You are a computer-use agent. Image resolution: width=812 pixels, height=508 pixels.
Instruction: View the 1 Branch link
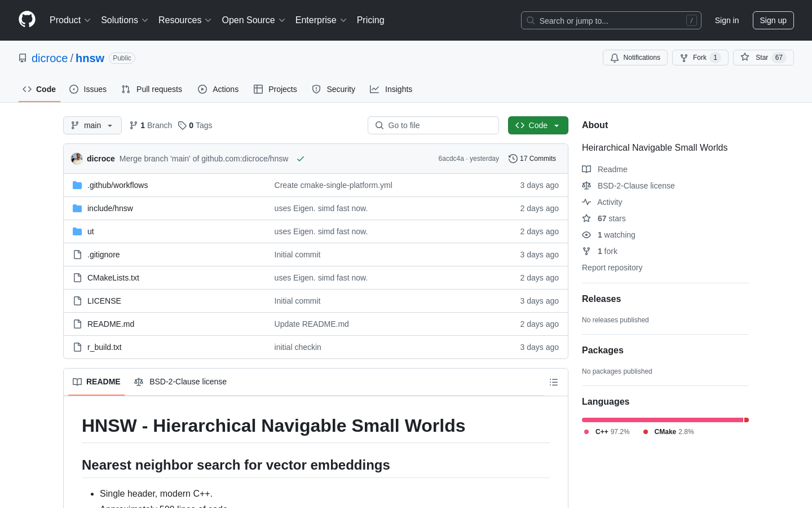tap(151, 125)
